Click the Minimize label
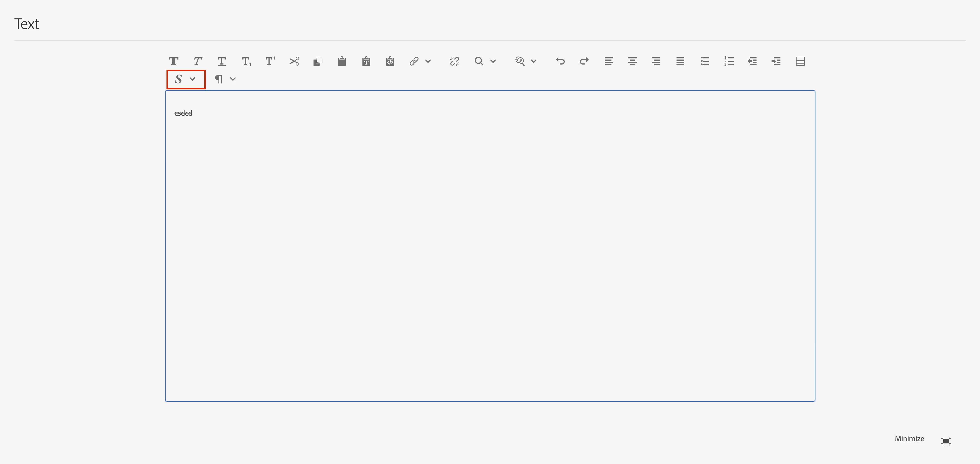 [x=909, y=438]
